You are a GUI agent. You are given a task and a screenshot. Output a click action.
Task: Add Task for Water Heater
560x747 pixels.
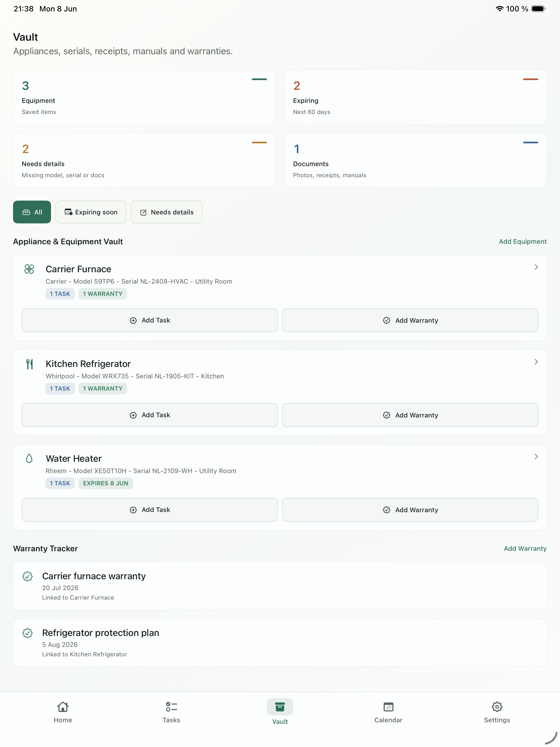(x=149, y=509)
